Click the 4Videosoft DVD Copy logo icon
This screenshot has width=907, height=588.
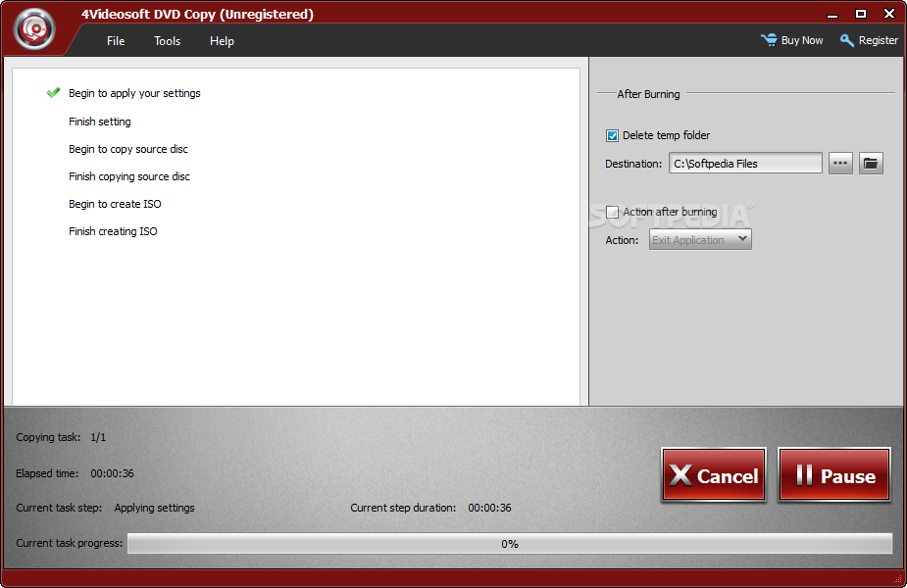coord(34,28)
